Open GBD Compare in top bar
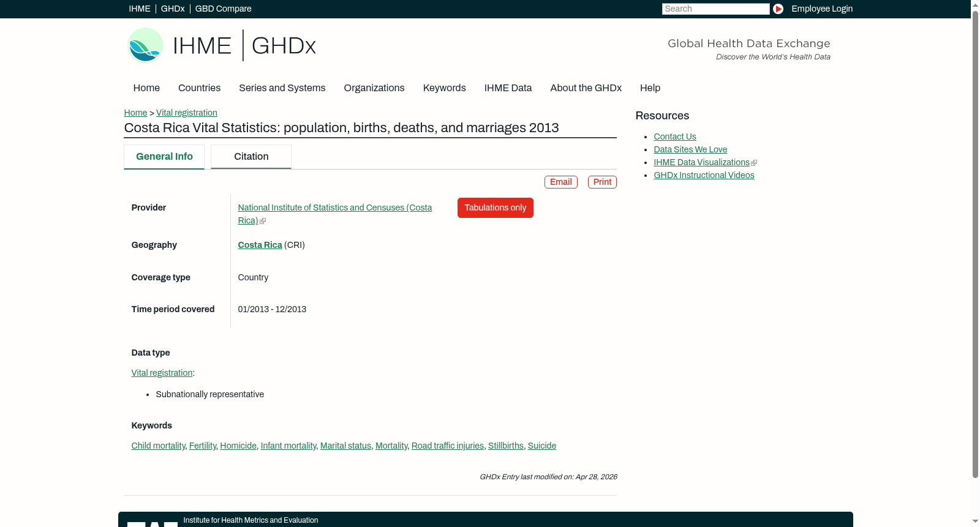This screenshot has width=980, height=527. [x=223, y=9]
